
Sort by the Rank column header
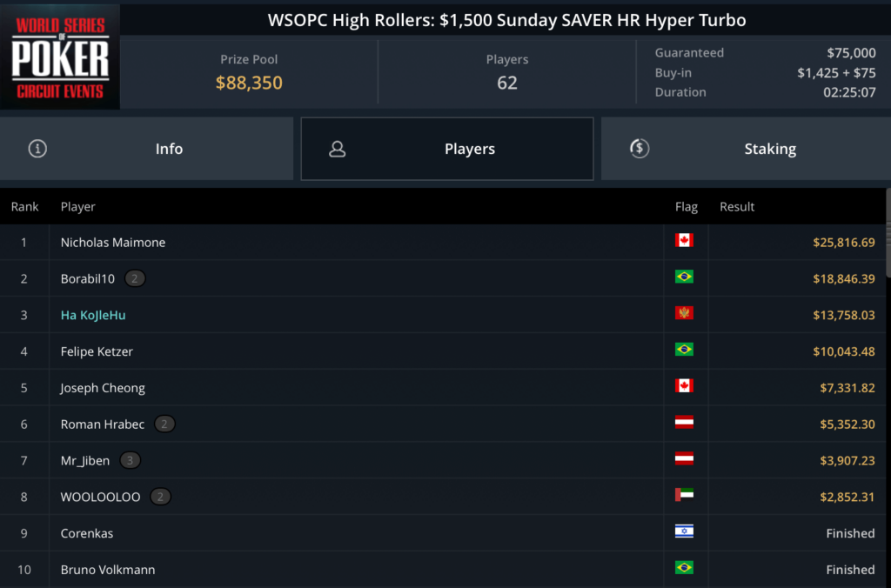click(x=24, y=207)
